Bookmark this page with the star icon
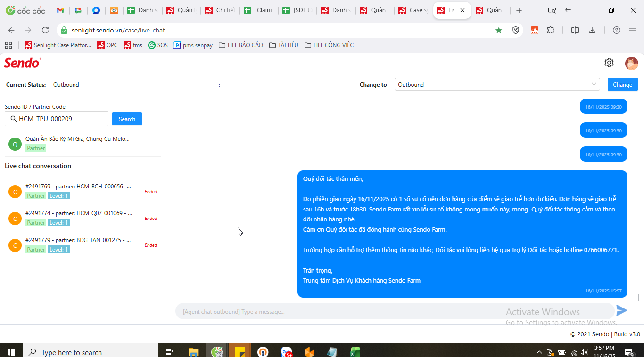 (x=499, y=30)
